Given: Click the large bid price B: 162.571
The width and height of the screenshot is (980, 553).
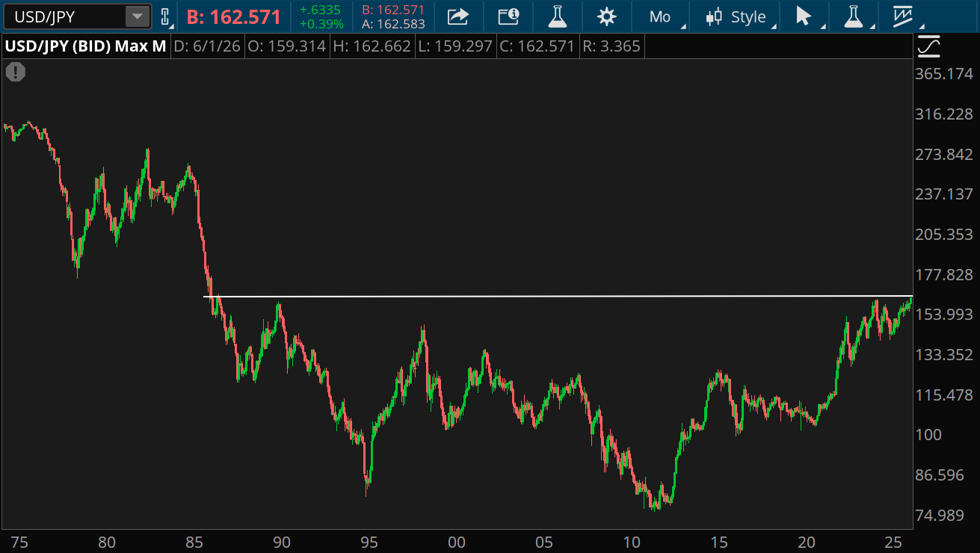Looking at the screenshot, I should point(234,17).
